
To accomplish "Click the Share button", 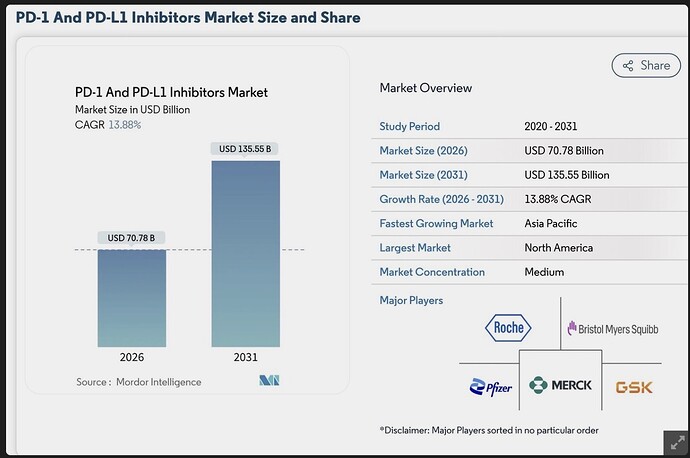I will (x=646, y=66).
